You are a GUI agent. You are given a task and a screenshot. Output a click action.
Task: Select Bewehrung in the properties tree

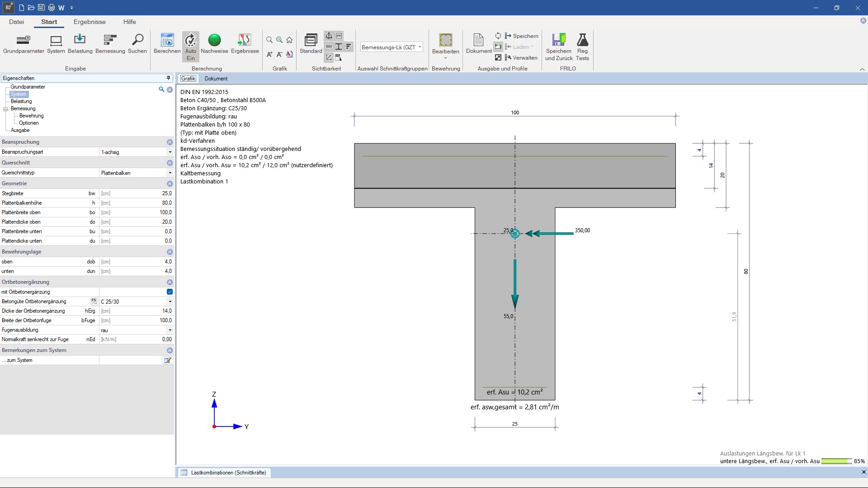pos(31,116)
